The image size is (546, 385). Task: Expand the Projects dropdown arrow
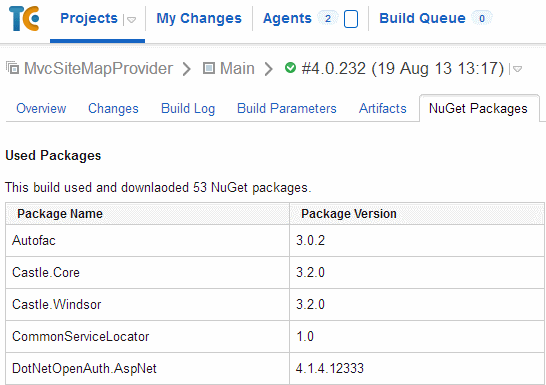[x=131, y=20]
